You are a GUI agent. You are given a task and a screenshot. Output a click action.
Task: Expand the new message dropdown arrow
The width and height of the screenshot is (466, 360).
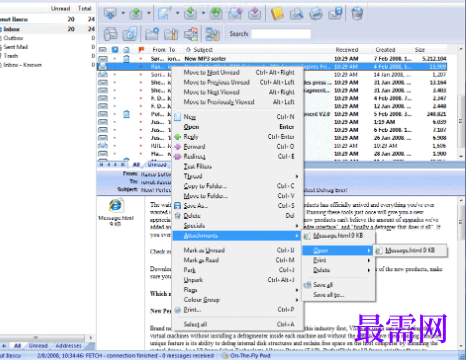coord(177,14)
